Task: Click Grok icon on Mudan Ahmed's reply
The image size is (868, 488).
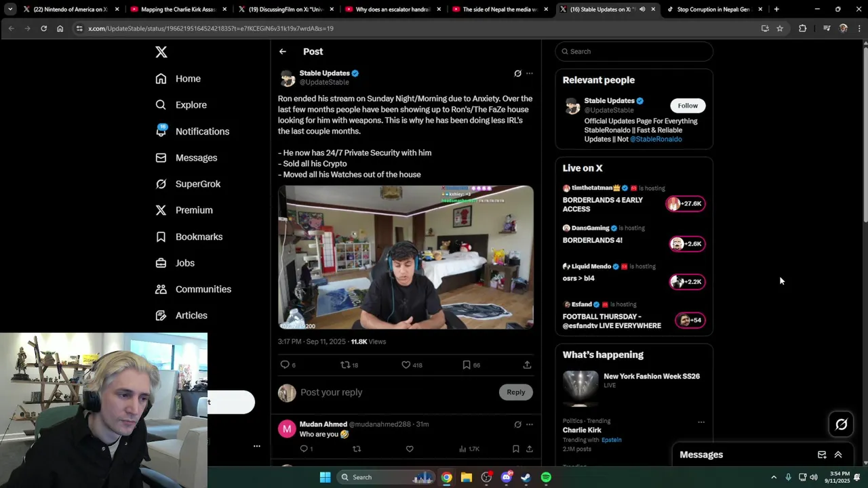Action: pos(517,424)
